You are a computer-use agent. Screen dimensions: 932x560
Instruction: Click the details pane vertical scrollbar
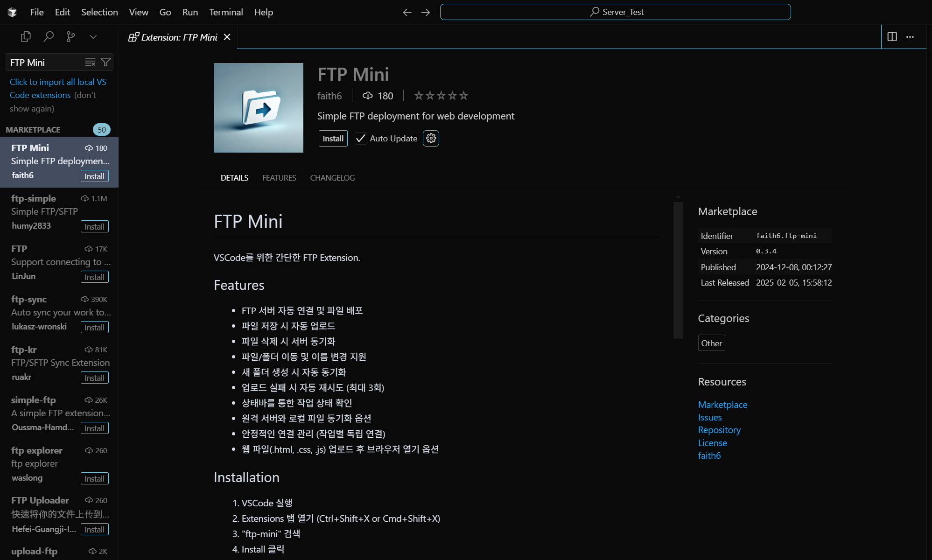678,270
